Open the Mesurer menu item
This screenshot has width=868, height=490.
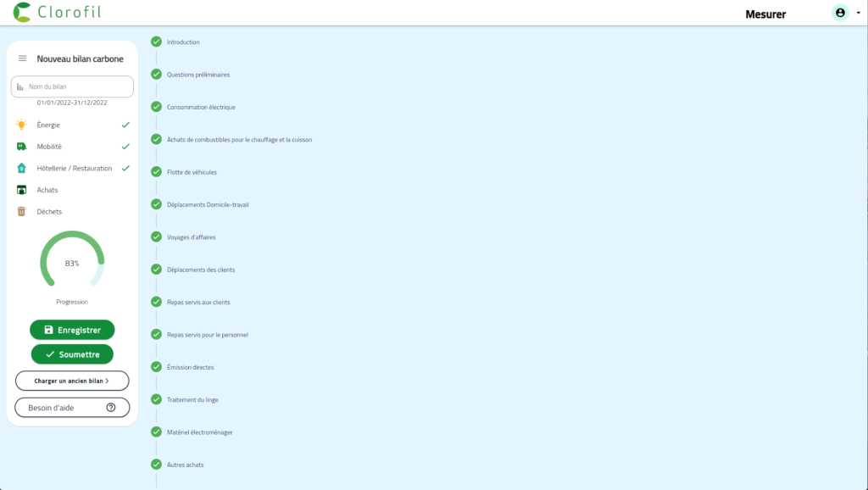point(765,14)
